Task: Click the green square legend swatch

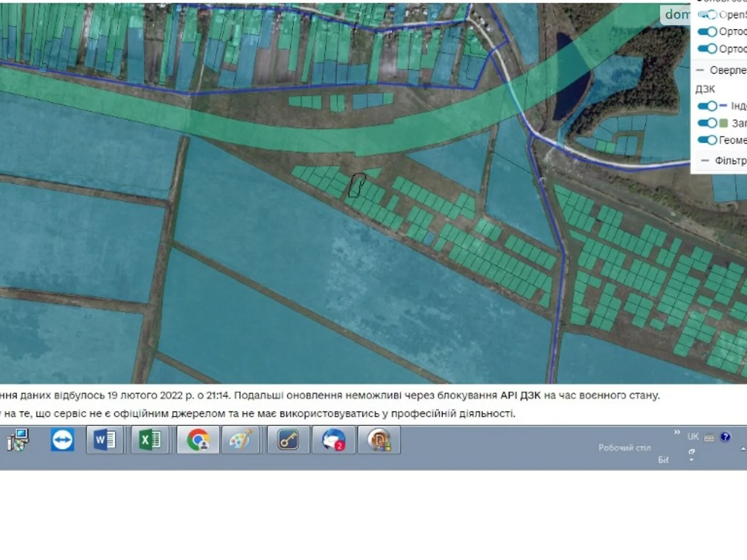Action: [x=724, y=123]
